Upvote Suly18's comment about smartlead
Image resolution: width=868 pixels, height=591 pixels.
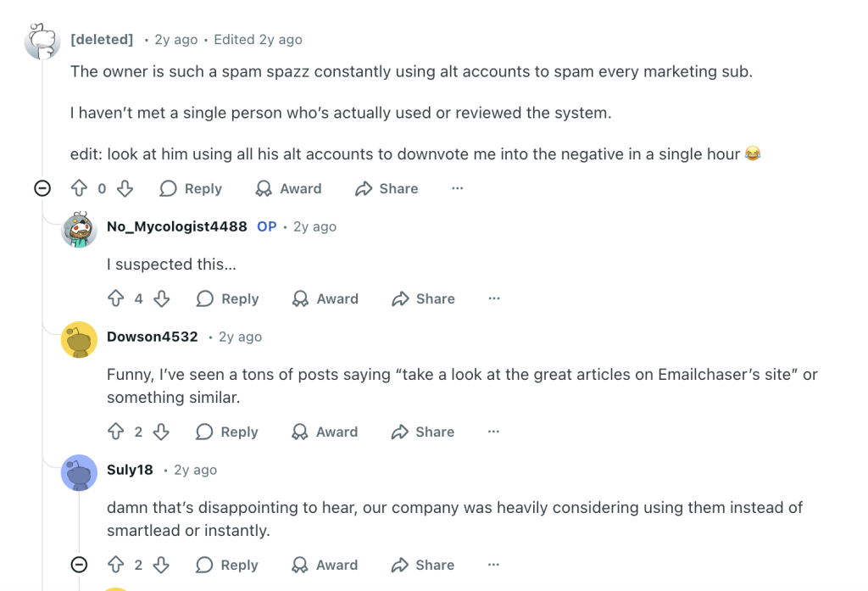click(114, 565)
